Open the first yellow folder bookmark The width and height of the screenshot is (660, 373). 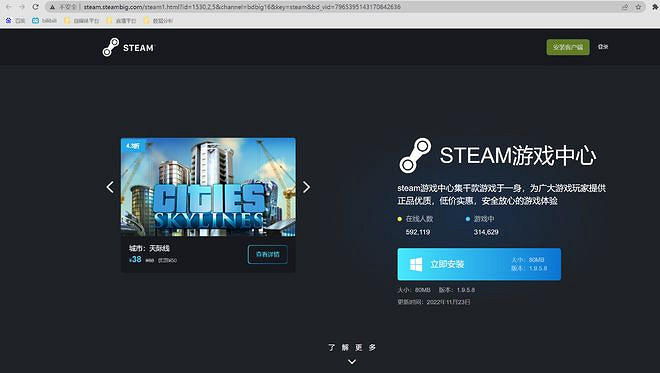(81, 20)
